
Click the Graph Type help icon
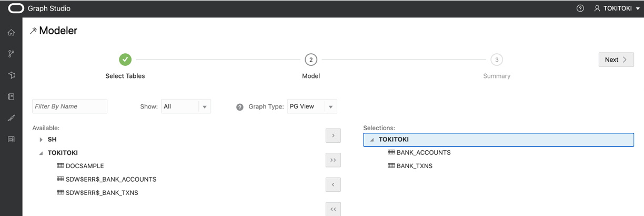pos(240,107)
